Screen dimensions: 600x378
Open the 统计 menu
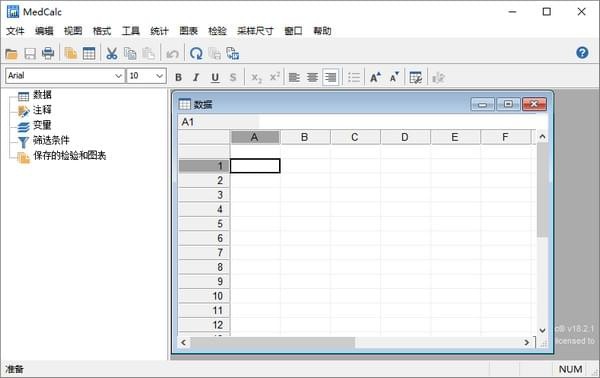159,31
